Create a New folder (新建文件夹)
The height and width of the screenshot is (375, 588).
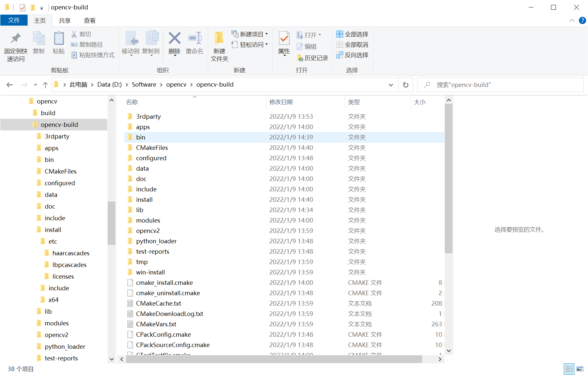(x=219, y=46)
